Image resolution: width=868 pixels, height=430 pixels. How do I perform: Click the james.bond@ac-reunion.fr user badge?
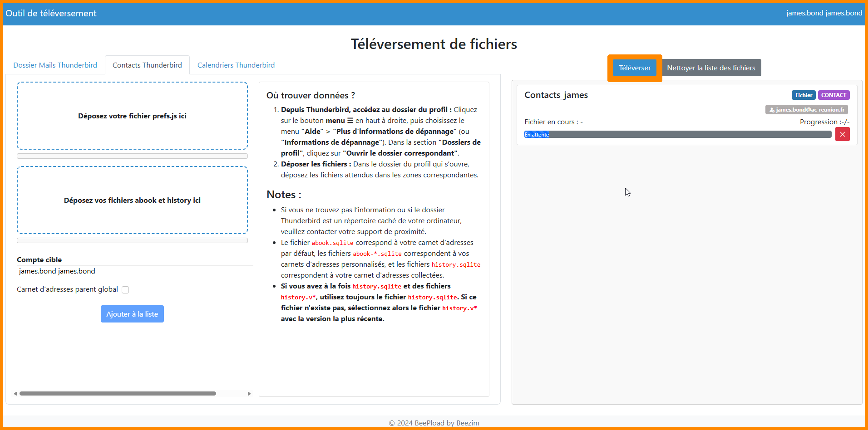[806, 110]
